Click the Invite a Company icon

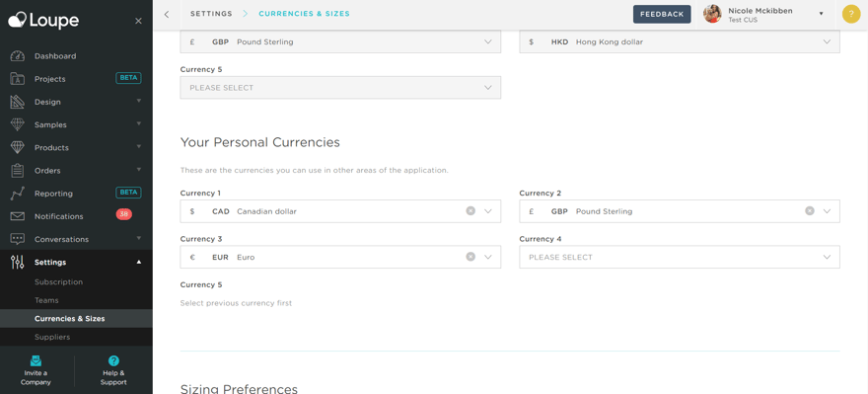36,360
